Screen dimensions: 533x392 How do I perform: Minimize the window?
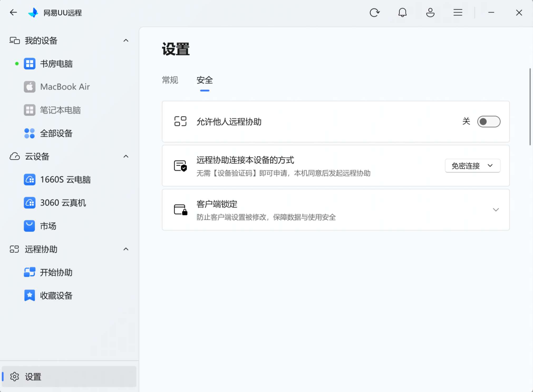pyautogui.click(x=491, y=12)
